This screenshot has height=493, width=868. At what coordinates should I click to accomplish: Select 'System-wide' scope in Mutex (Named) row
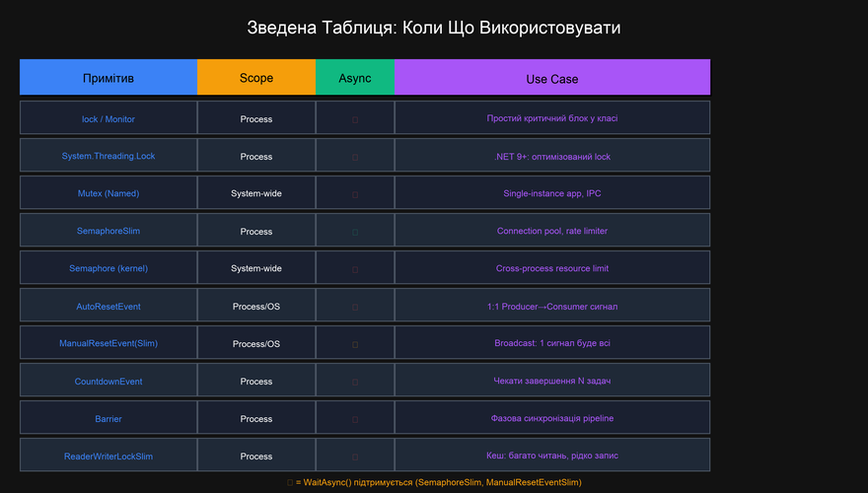(256, 193)
